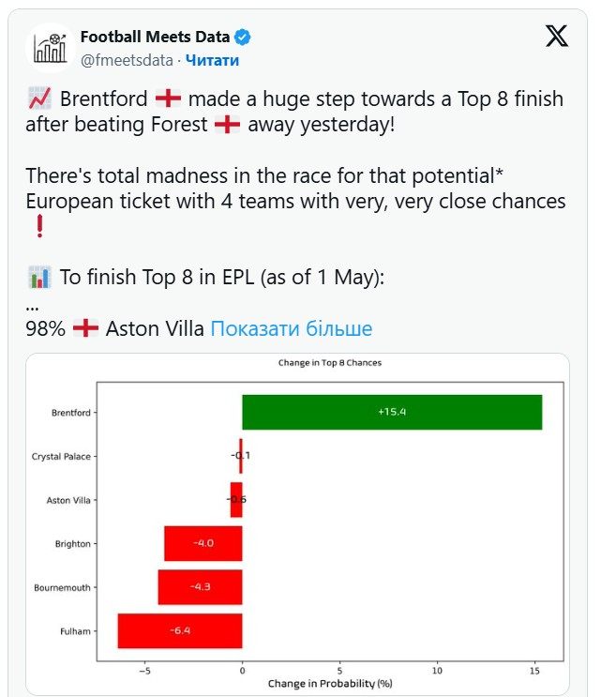Expand tweet with Показати більше
This screenshot has width=616, height=697.
pos(292,329)
